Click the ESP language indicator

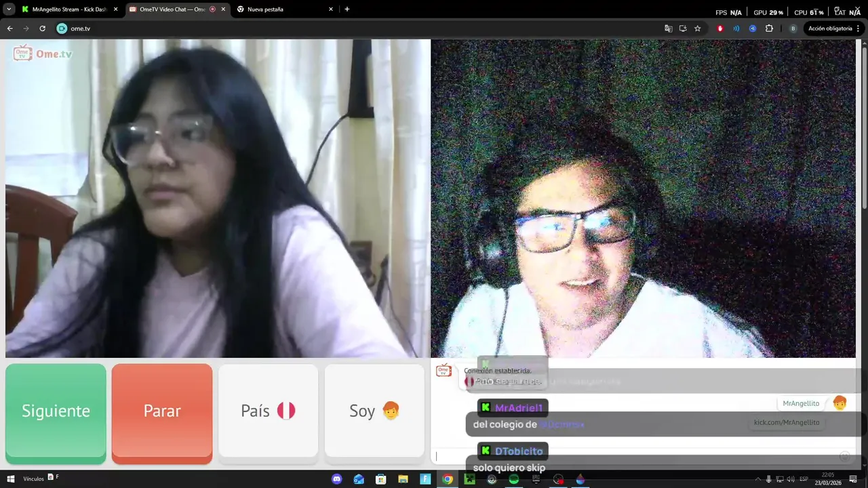click(804, 479)
